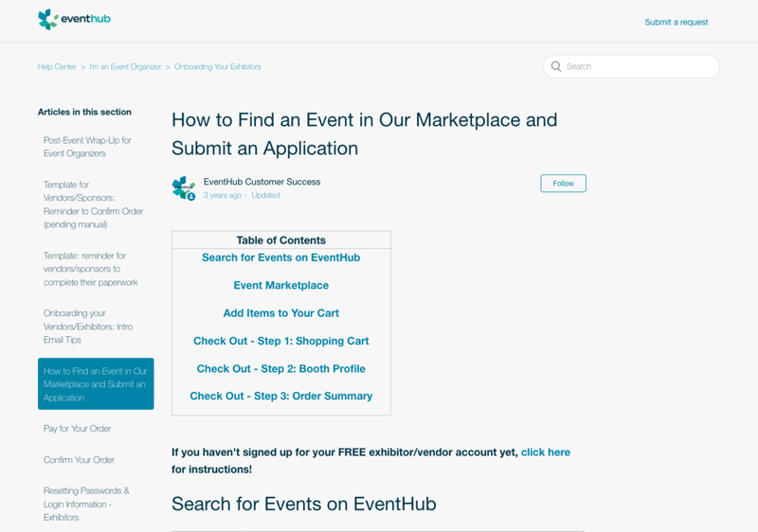Jump to Search for Events on EventHub section
The height and width of the screenshot is (532, 758).
coord(280,257)
